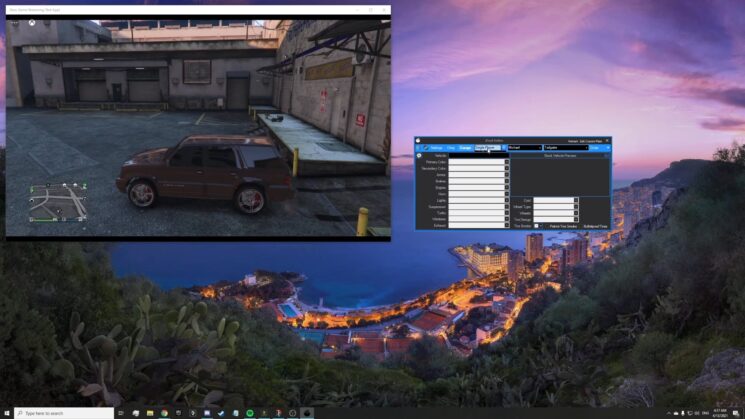Screen dimensions: 745x419
Task: Click the streaming window title bar text
Action: 34,10
